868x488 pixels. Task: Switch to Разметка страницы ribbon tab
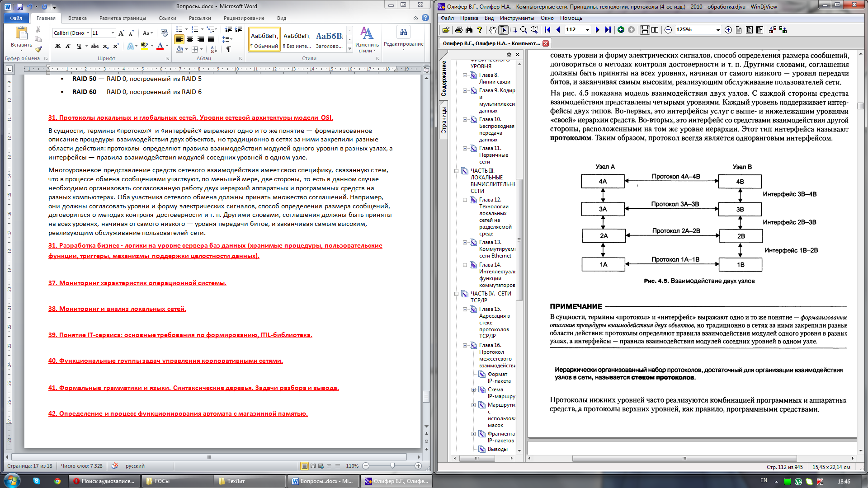click(x=123, y=18)
